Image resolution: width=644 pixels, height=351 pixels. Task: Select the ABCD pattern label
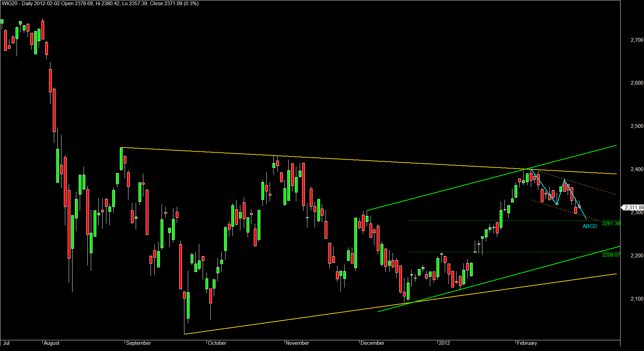click(589, 226)
